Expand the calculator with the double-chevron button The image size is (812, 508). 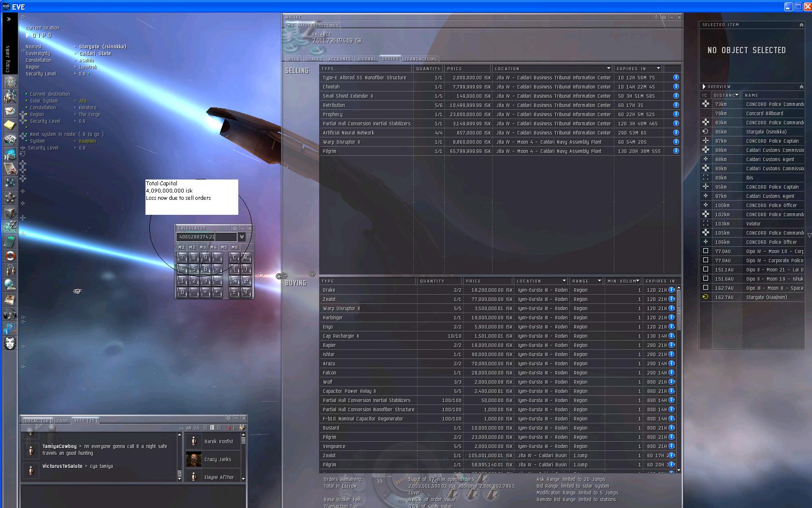pos(242,237)
